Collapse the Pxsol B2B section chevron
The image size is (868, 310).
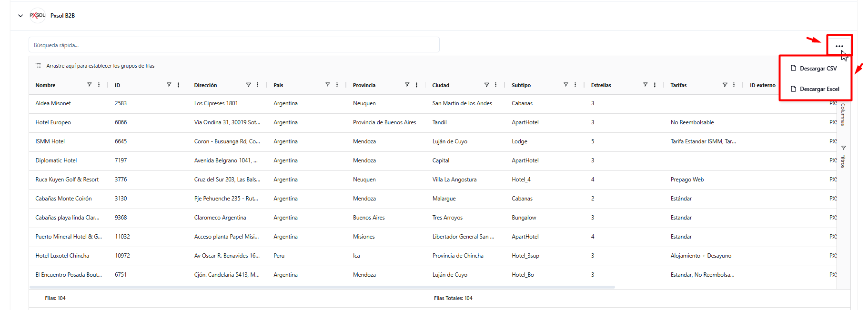point(20,16)
